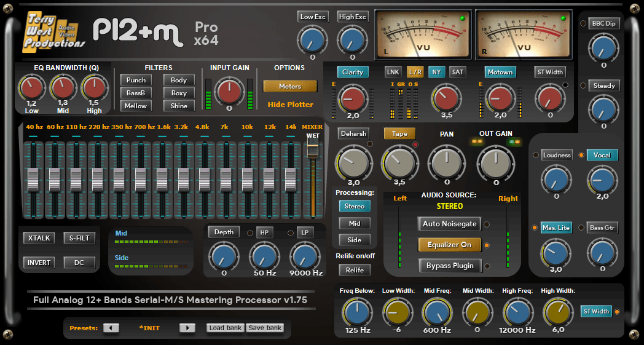Screen dimensions: 644x345
Task: Click the Save bank button
Action: [x=265, y=328]
